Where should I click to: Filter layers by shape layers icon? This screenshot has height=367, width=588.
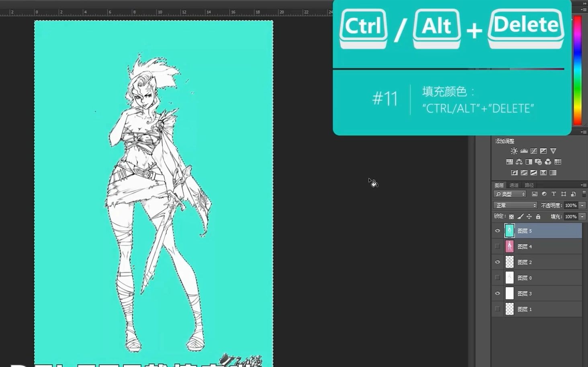(563, 194)
